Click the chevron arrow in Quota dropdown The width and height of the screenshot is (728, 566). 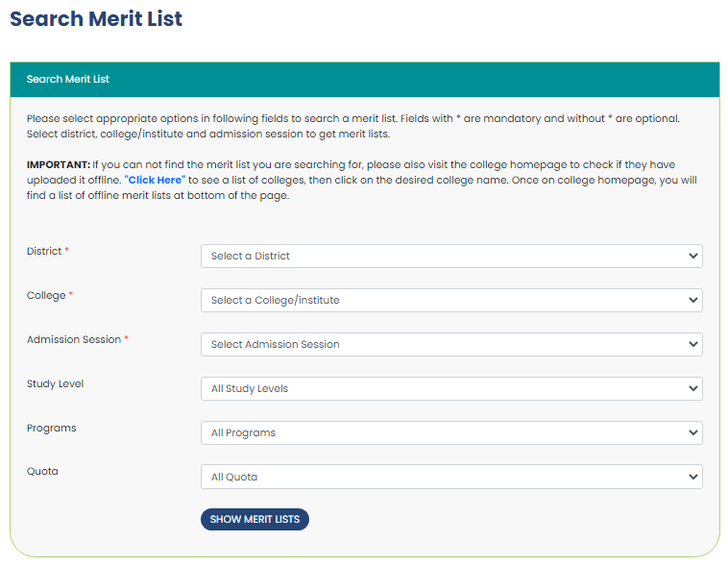(x=693, y=478)
